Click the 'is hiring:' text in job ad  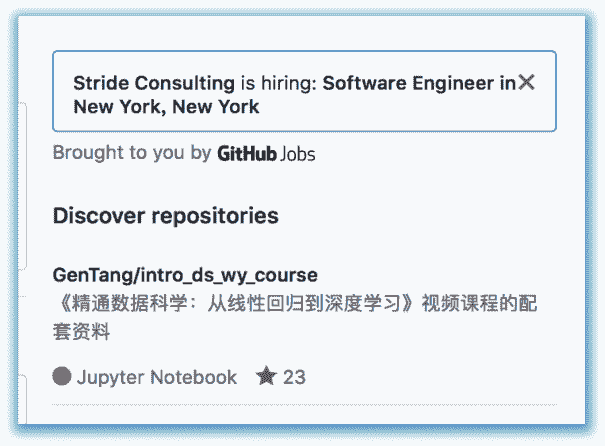point(279,83)
